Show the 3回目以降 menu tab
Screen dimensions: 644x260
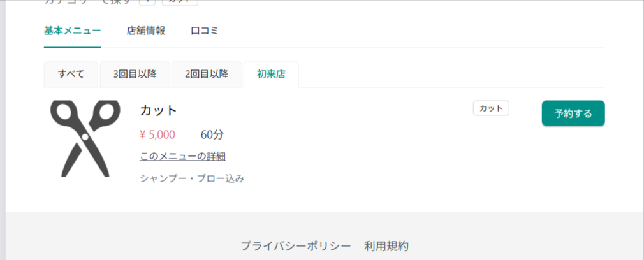point(135,74)
